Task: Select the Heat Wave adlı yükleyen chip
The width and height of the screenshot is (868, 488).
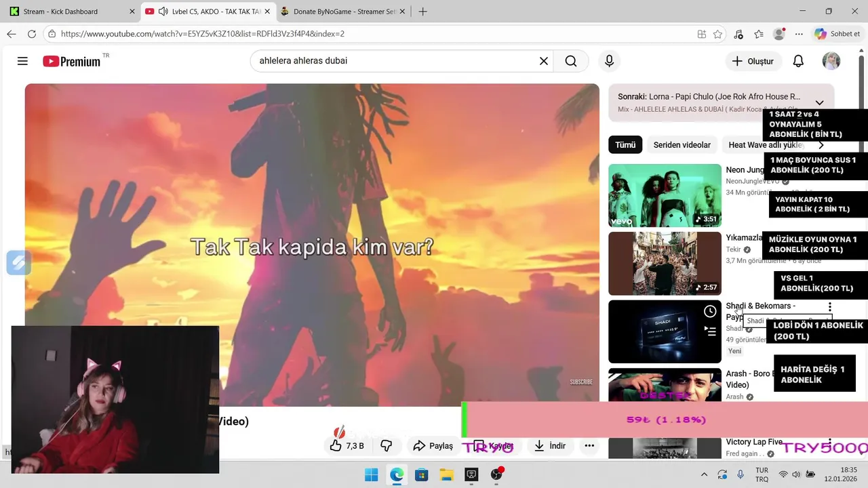Action: click(766, 145)
